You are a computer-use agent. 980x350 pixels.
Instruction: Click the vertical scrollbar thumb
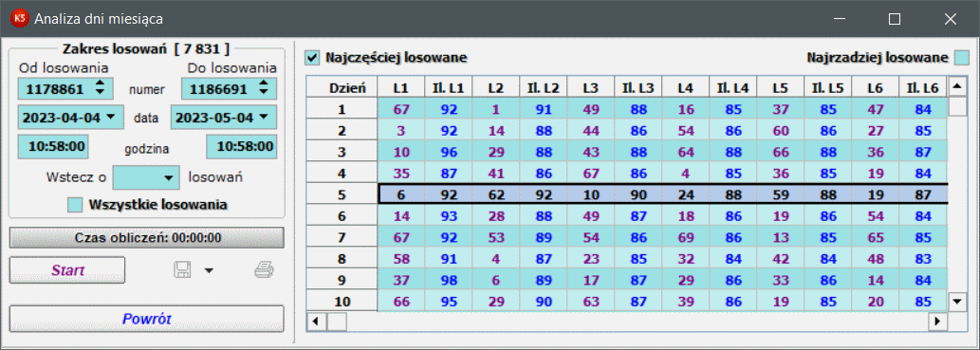pos(957,107)
